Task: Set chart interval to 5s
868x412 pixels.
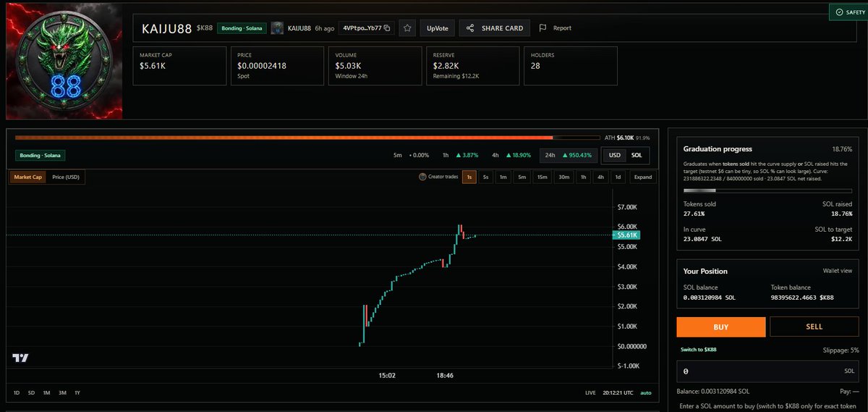Action: pos(485,177)
